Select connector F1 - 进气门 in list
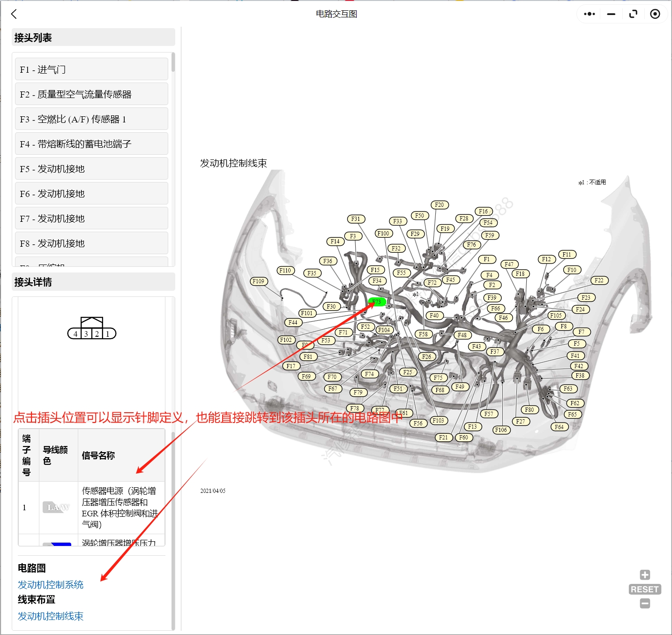The width and height of the screenshot is (672, 635). [x=91, y=69]
